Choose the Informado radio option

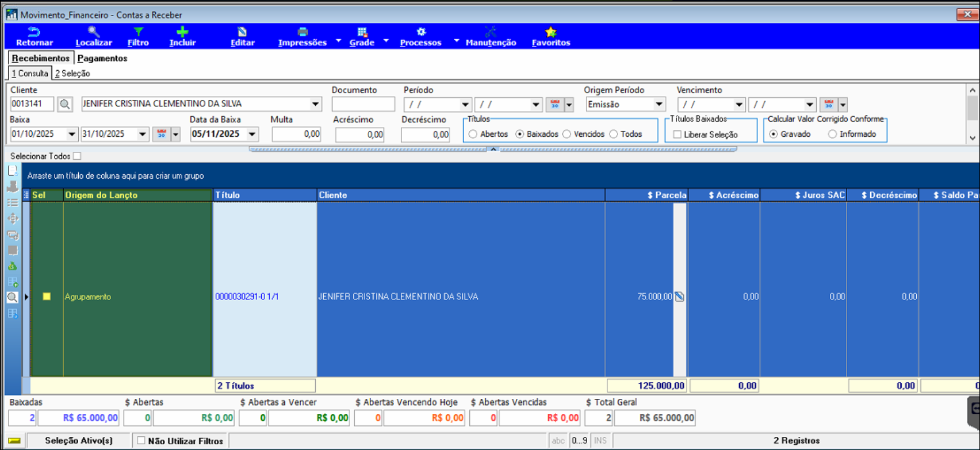click(x=832, y=134)
